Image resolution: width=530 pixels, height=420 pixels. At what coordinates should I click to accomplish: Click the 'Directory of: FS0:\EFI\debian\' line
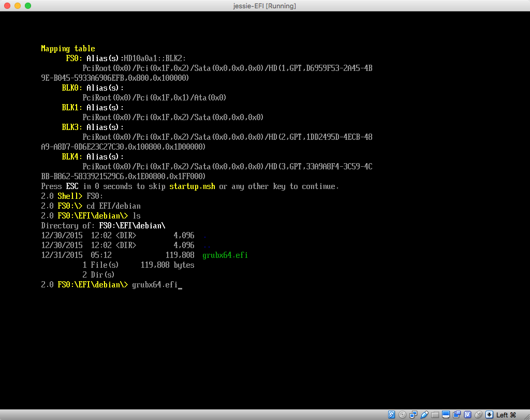coord(103,226)
